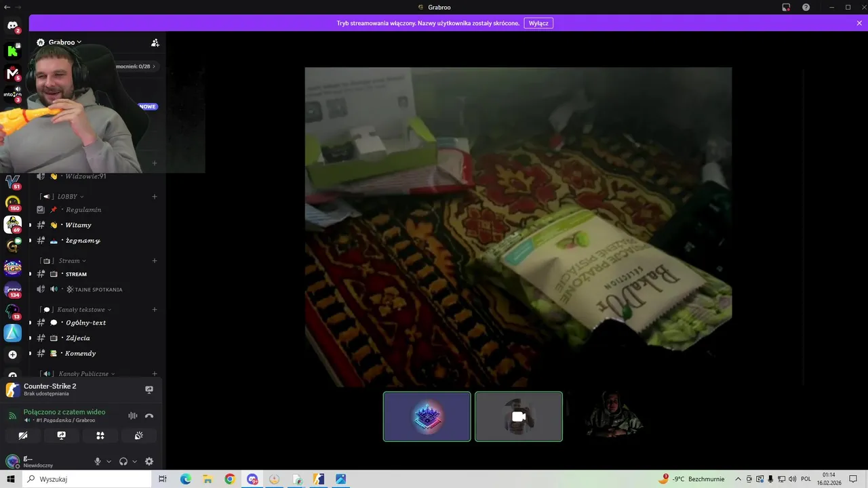Open the server icon with badge 51

click(12, 182)
